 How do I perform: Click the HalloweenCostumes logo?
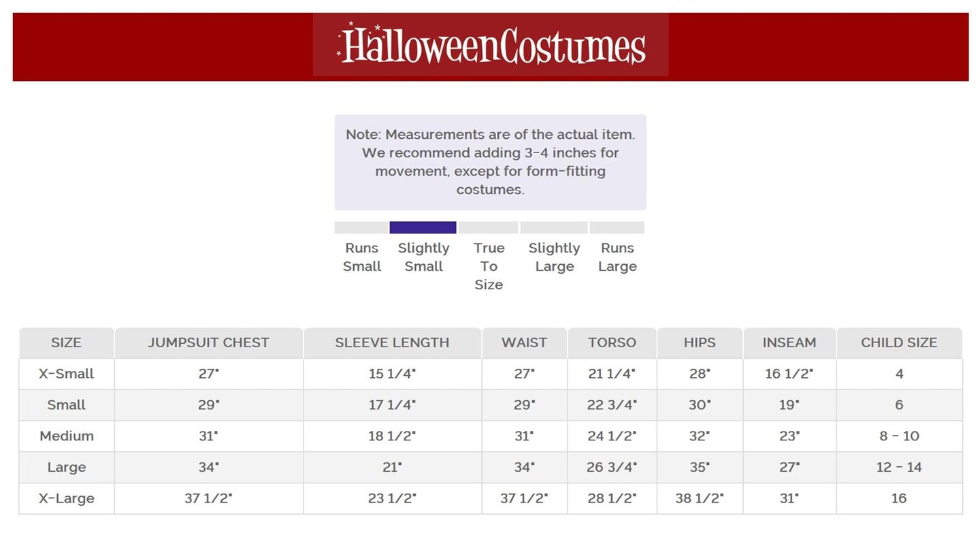tap(491, 45)
